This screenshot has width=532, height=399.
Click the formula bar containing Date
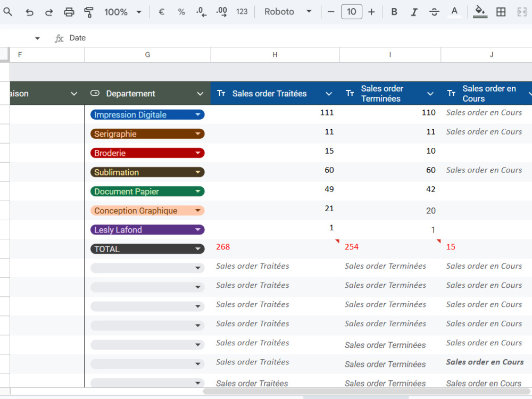[298, 38]
